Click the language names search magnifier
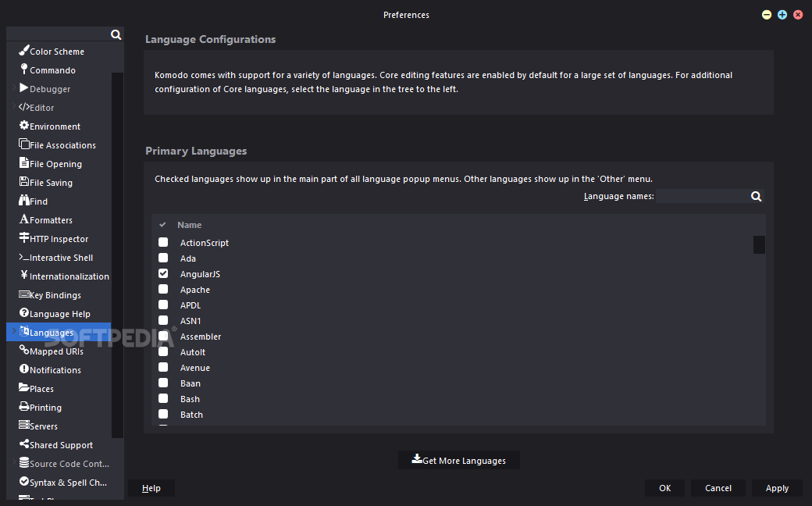The height and width of the screenshot is (506, 812). (756, 196)
